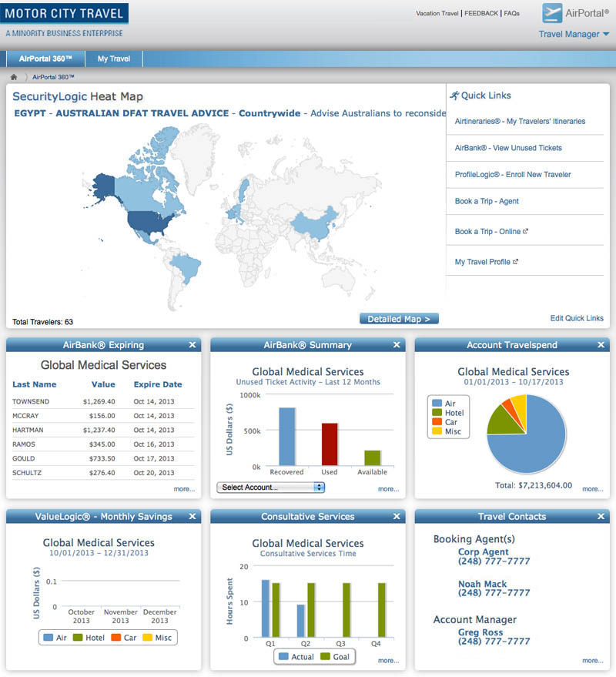Click external link icon beside Book a Trip - Online
The image size is (616, 677).
525,231
